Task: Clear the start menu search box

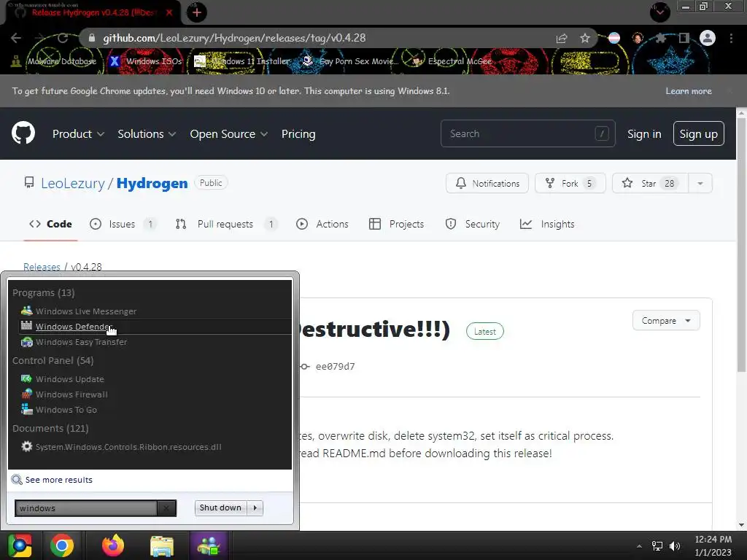Action: (166, 508)
